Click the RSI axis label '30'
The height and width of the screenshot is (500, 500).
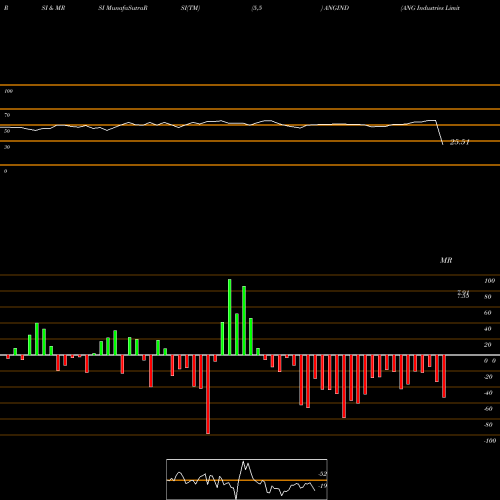[7, 147]
